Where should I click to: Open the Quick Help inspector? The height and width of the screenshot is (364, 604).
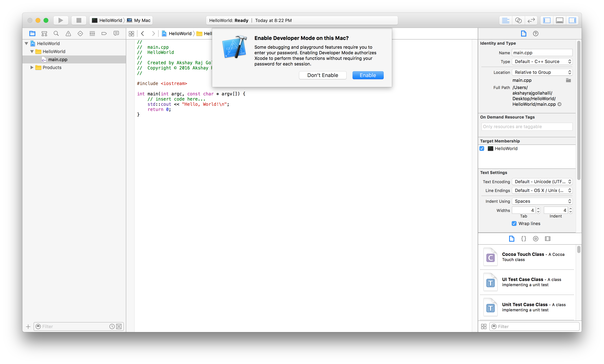pos(535,34)
